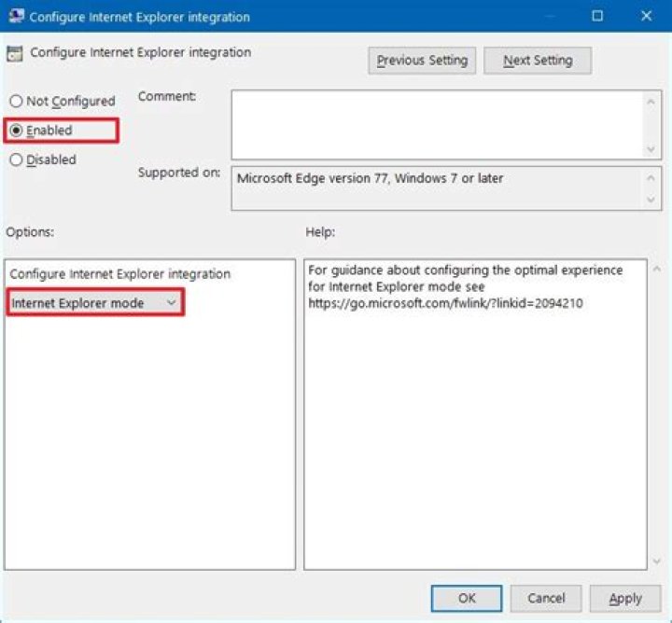Click the Previous Setting button
This screenshot has width=672, height=623.
click(x=422, y=61)
